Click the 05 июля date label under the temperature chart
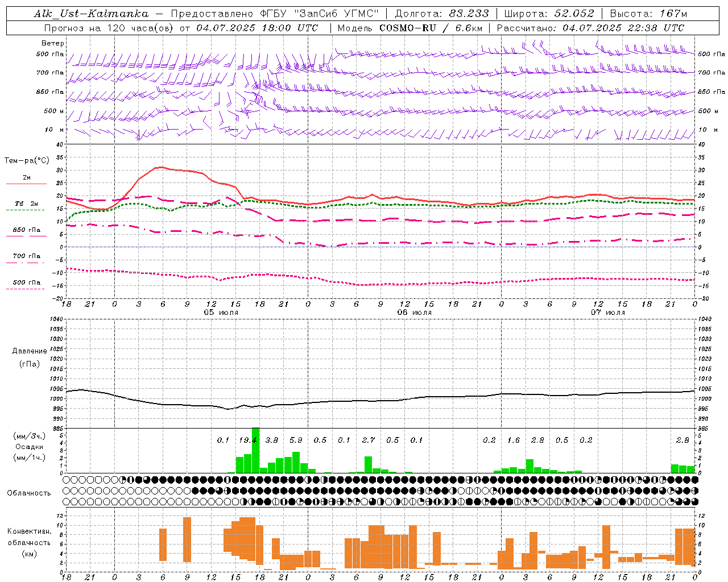This screenshot has height=582, width=728. point(222,313)
